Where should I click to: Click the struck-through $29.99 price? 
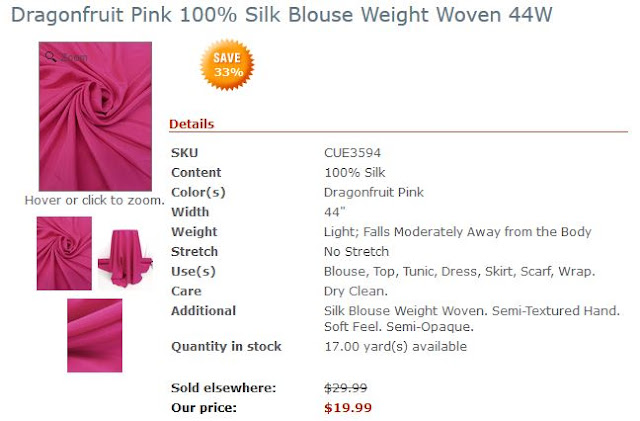[346, 388]
